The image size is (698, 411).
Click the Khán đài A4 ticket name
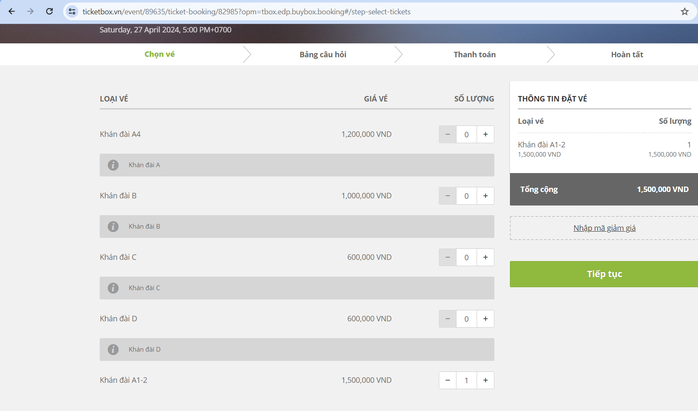click(120, 134)
